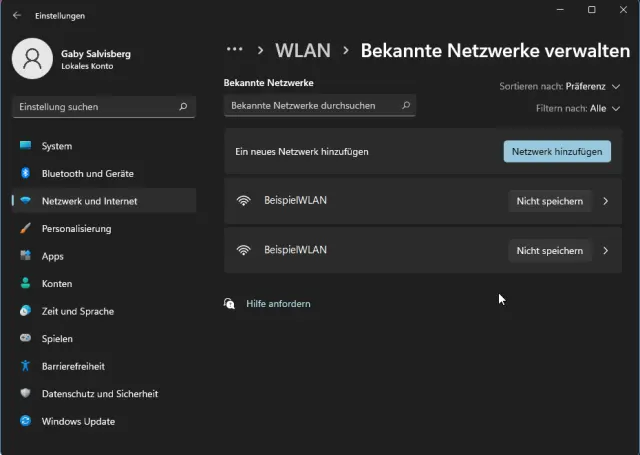
Task: Open Filtern nach Alle dropdown
Action: 578,109
